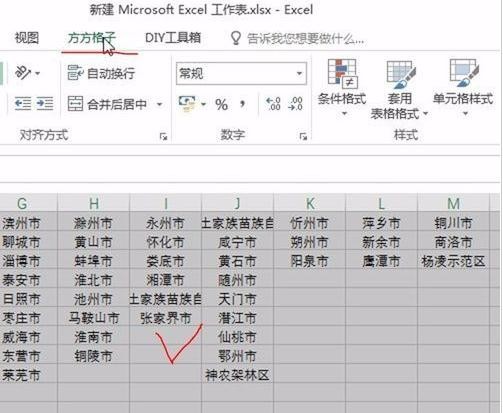Open the 常规 number format dropdown
Screen dimensions: 503x413
click(241, 73)
